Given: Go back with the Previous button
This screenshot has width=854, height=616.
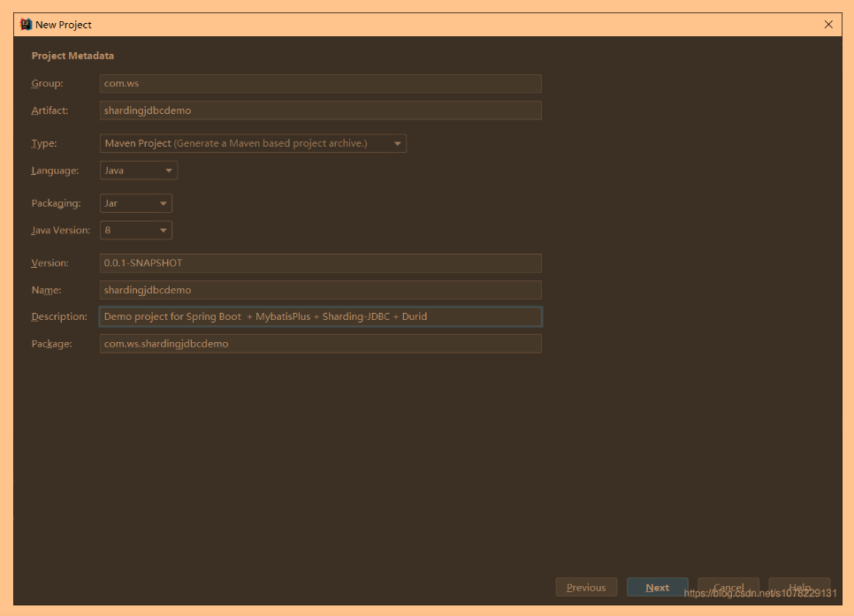Looking at the screenshot, I should click(586, 587).
